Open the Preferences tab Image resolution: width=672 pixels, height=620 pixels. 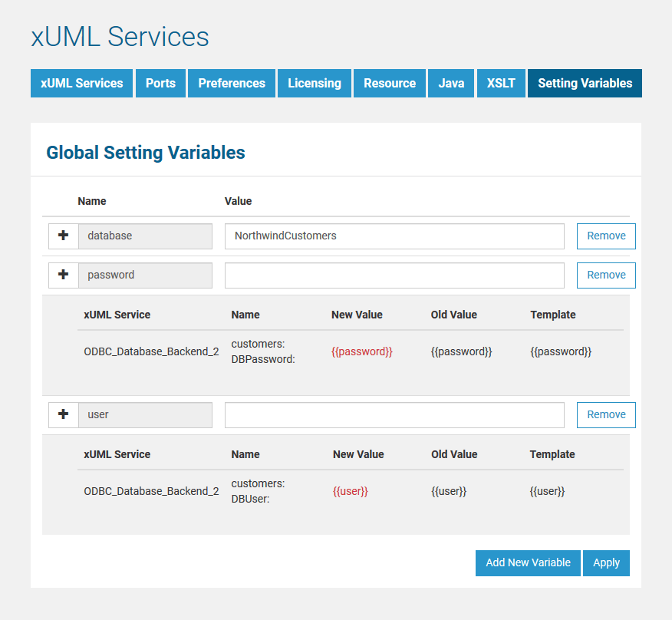pos(232,84)
